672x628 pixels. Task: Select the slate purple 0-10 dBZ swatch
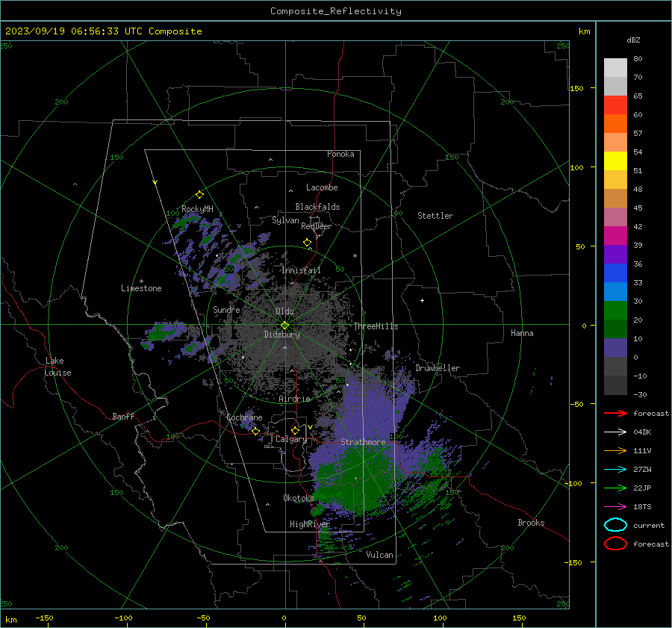pos(615,348)
